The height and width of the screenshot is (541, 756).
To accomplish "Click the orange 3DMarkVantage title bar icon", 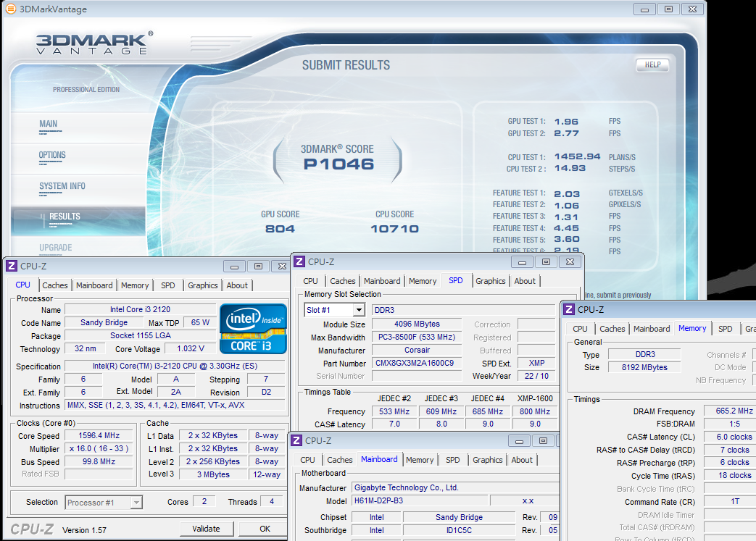I will [x=10, y=9].
